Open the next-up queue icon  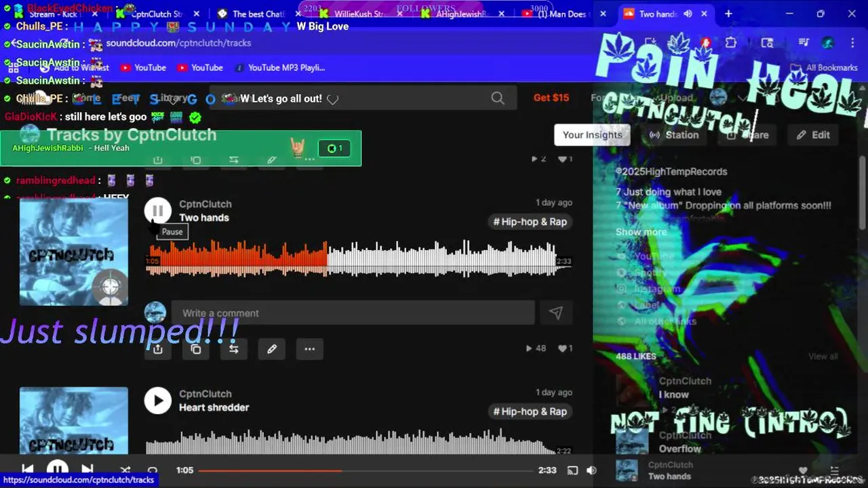point(835,470)
